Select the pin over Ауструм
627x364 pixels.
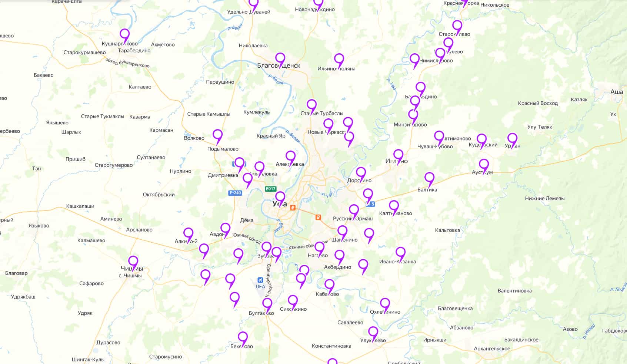[484, 166]
